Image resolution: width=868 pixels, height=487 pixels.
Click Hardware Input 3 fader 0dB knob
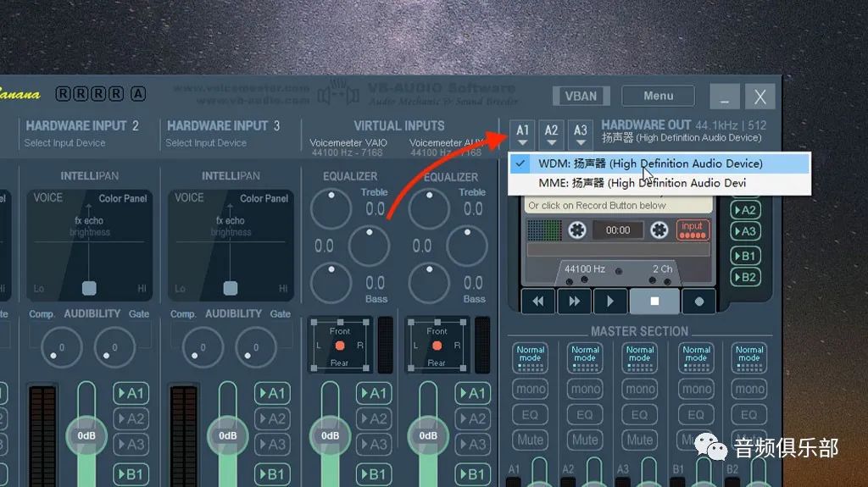coord(227,435)
